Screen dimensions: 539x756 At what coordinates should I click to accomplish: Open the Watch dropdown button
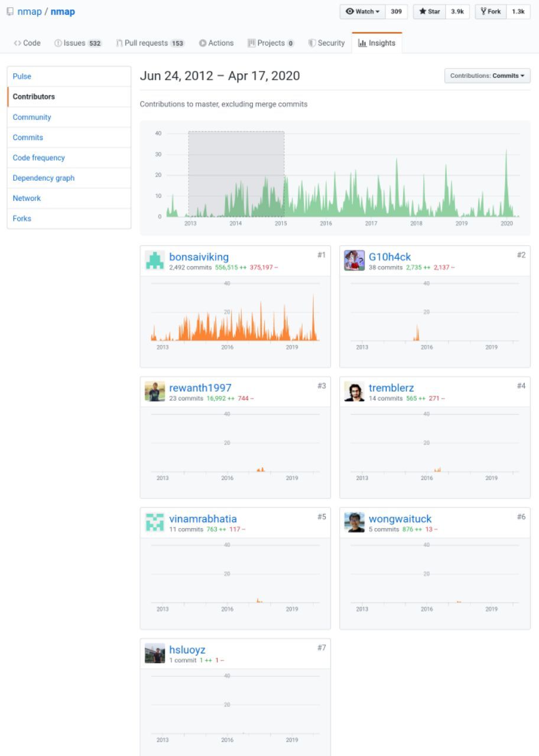click(363, 12)
